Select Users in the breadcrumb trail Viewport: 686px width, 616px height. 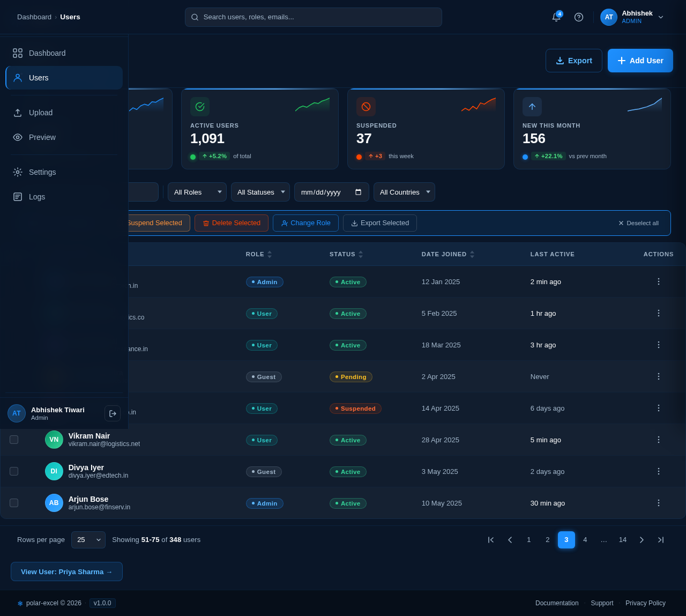[x=70, y=17]
